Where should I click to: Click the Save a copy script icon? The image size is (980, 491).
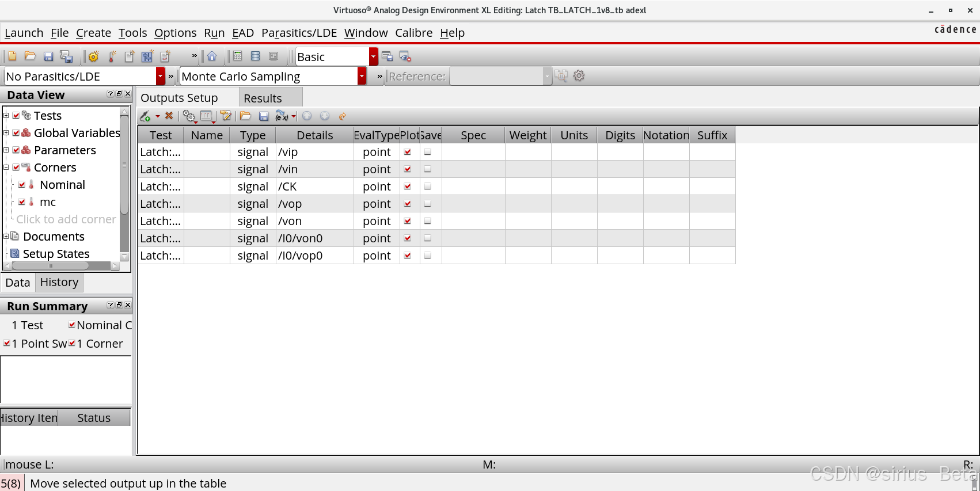point(66,56)
